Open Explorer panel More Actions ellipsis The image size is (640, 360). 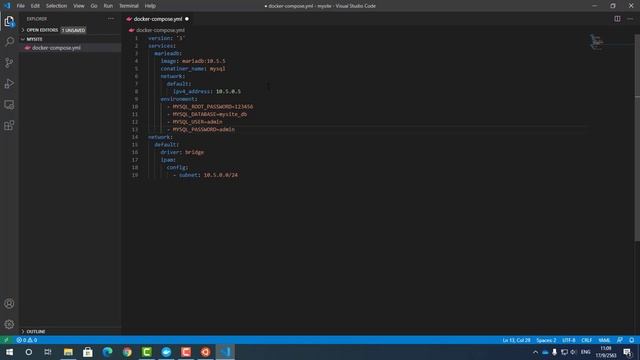pyautogui.click(x=111, y=19)
